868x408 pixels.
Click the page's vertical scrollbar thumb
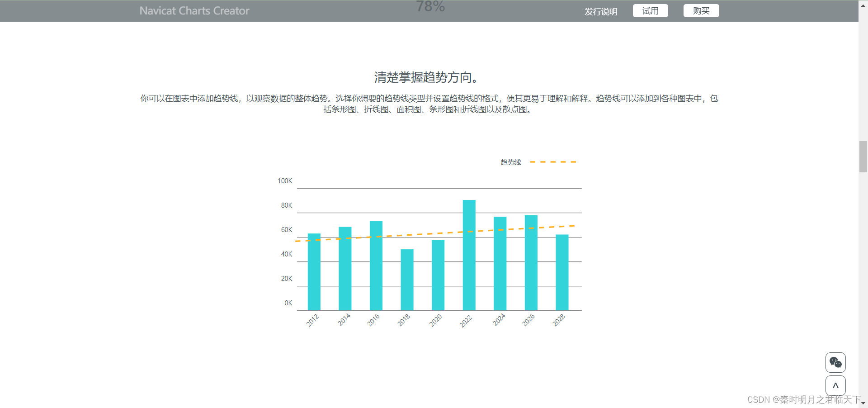[x=863, y=157]
